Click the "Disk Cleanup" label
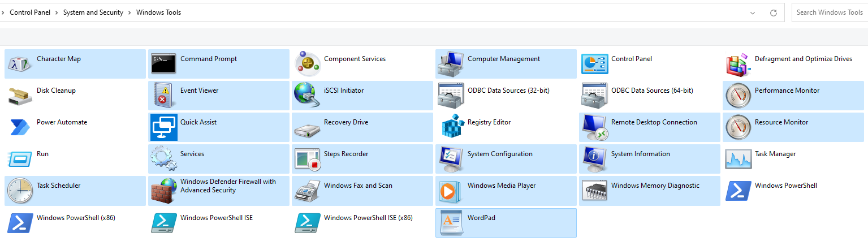Image resolution: width=868 pixels, height=241 pixels. (56, 91)
